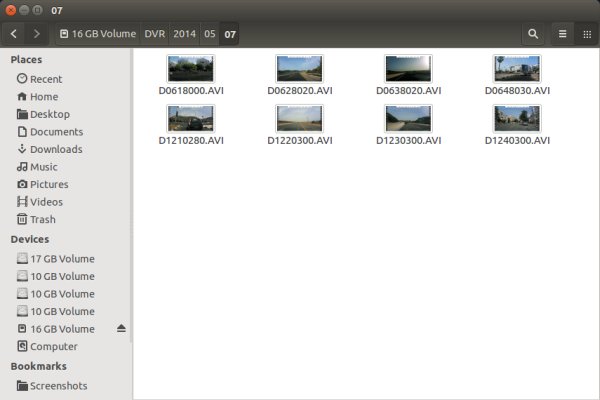Select the 07 path bar segment

(230, 34)
